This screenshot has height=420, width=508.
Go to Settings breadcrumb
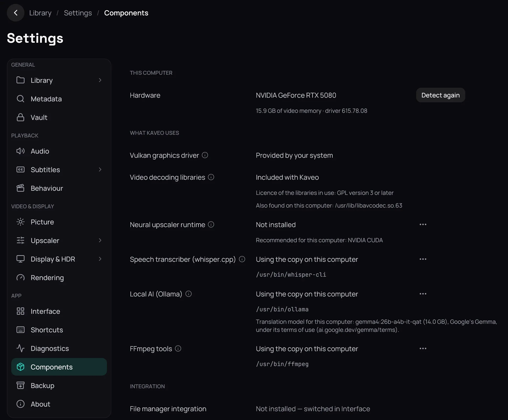pyautogui.click(x=78, y=13)
